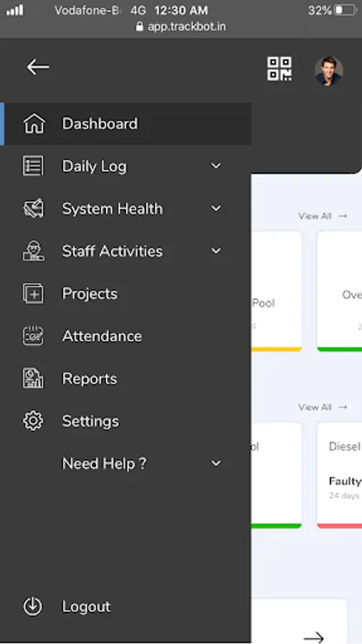
Task: Click the Settings gear icon
Action: tap(33, 421)
